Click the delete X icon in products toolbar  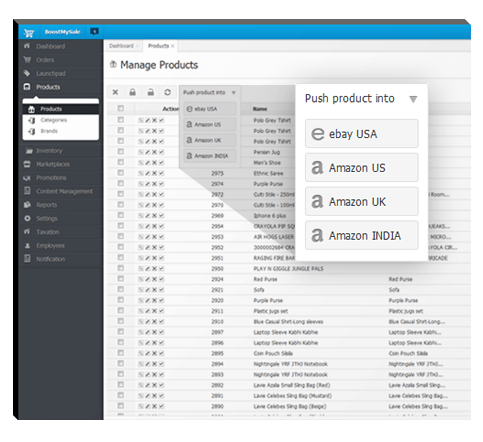point(115,92)
